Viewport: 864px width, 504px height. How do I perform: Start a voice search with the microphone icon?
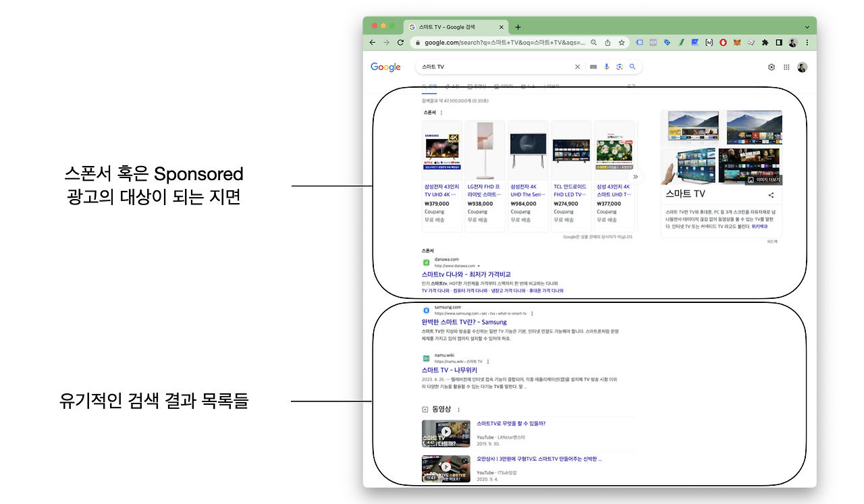605,67
